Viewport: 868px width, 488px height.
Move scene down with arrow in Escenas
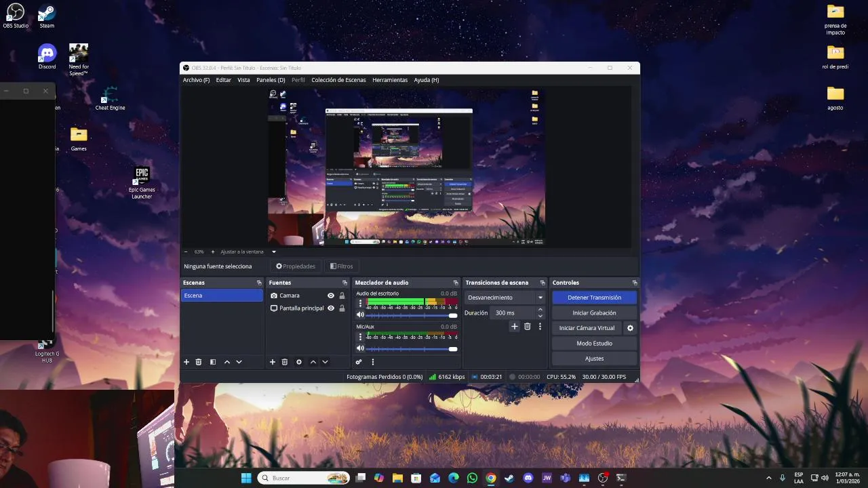point(239,362)
